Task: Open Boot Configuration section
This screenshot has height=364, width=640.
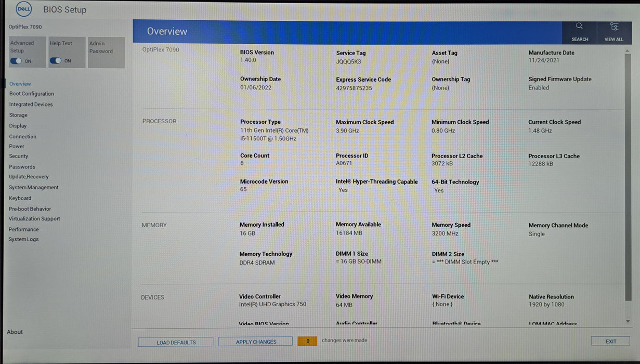Action: tap(32, 94)
